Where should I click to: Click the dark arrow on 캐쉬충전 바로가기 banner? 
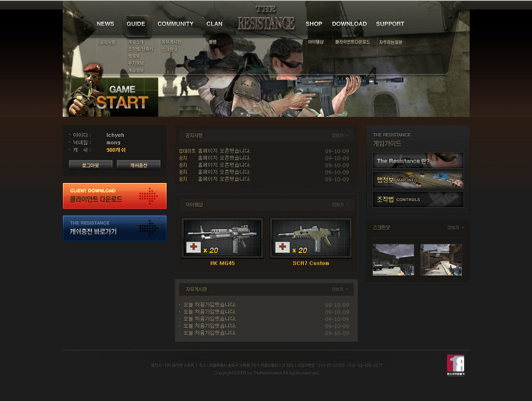click(x=149, y=228)
